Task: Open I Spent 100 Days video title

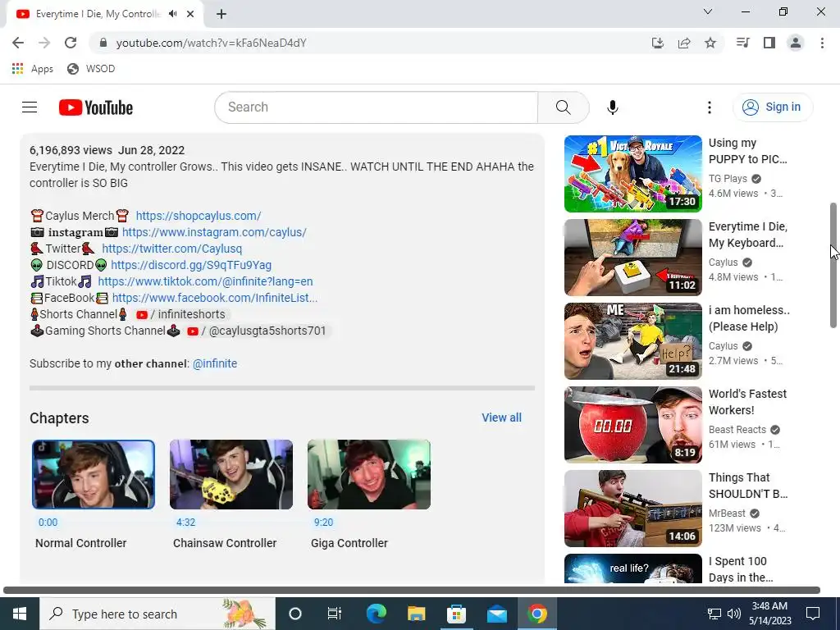Action: [741, 569]
